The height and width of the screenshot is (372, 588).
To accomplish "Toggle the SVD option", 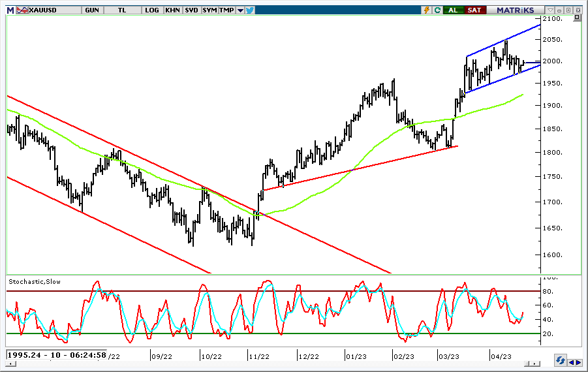I will pyautogui.click(x=191, y=10).
